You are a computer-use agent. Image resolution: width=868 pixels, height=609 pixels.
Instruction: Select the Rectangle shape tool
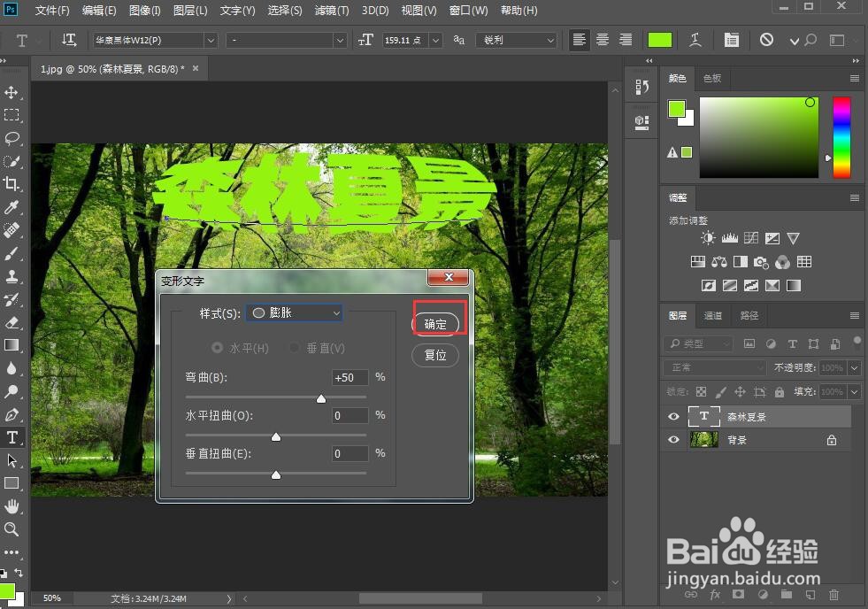(x=12, y=483)
